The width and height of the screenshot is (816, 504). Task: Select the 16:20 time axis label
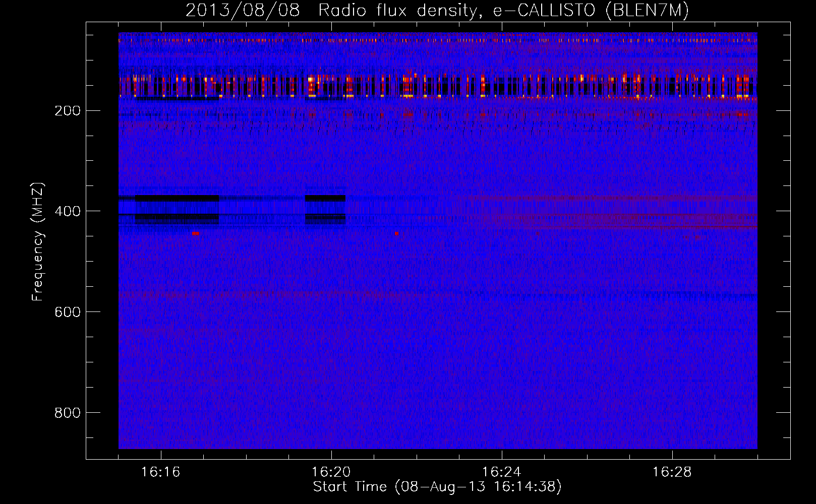click(331, 472)
